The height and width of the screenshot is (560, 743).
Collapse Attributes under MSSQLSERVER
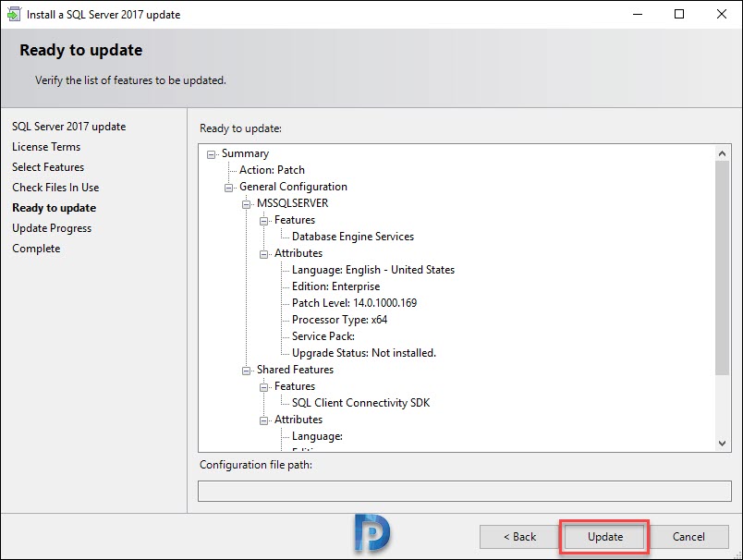263,254
